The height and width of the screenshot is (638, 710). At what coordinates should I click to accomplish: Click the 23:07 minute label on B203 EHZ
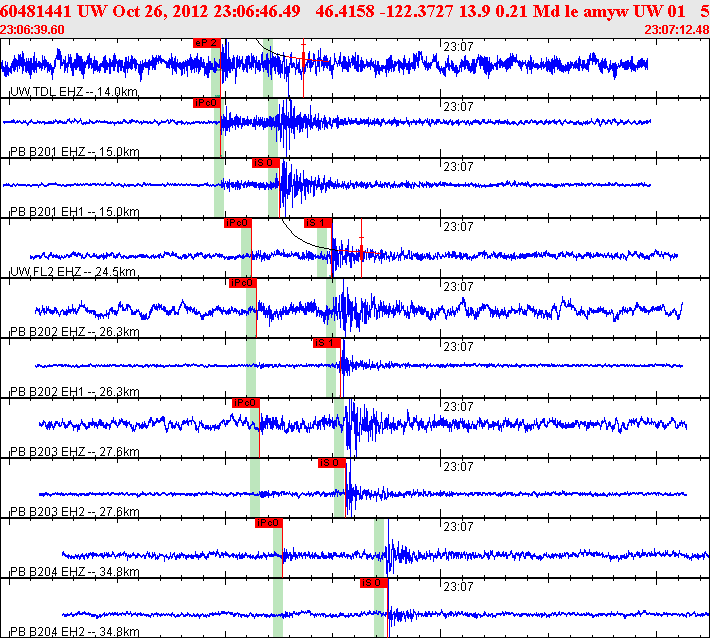pos(458,407)
